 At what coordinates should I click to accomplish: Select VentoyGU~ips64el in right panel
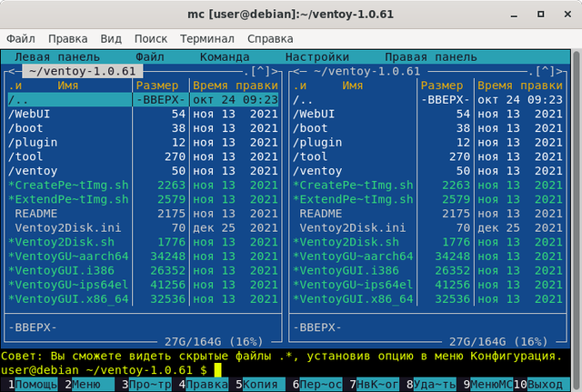(x=427, y=285)
